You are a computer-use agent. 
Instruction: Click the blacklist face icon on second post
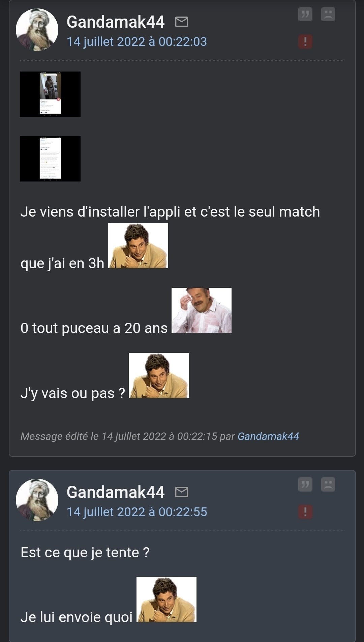pos(328,485)
